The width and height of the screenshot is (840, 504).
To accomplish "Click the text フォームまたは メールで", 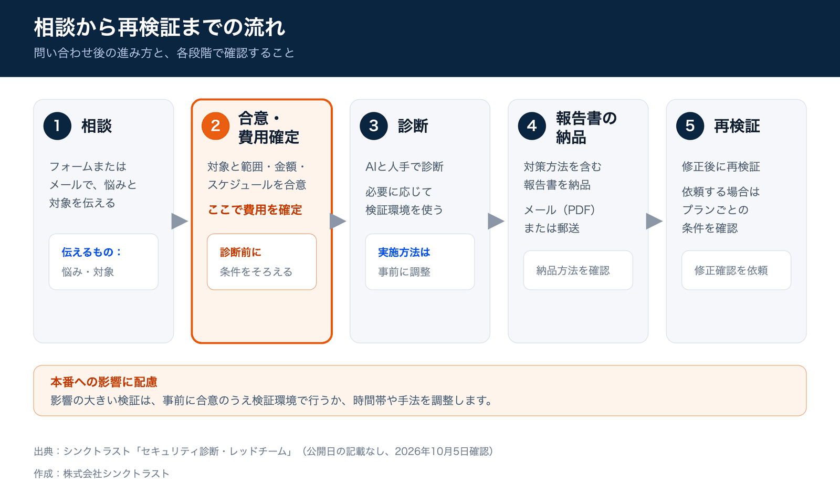I will [93, 185].
